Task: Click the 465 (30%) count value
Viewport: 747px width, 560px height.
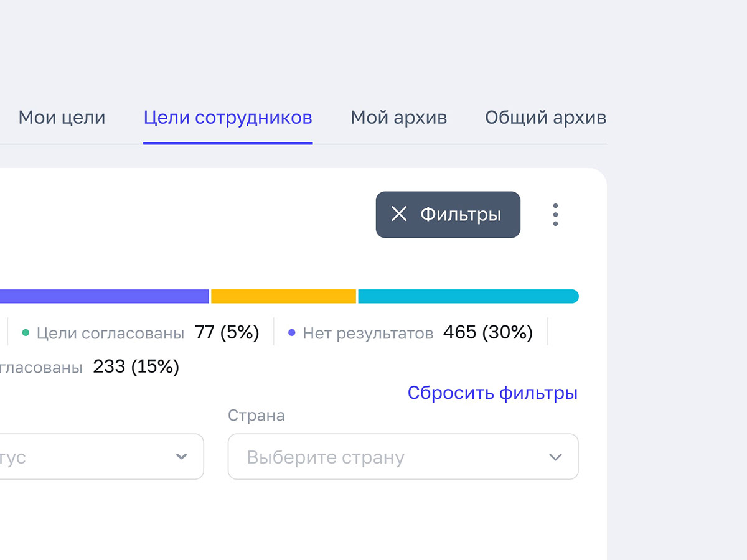Action: [x=488, y=333]
